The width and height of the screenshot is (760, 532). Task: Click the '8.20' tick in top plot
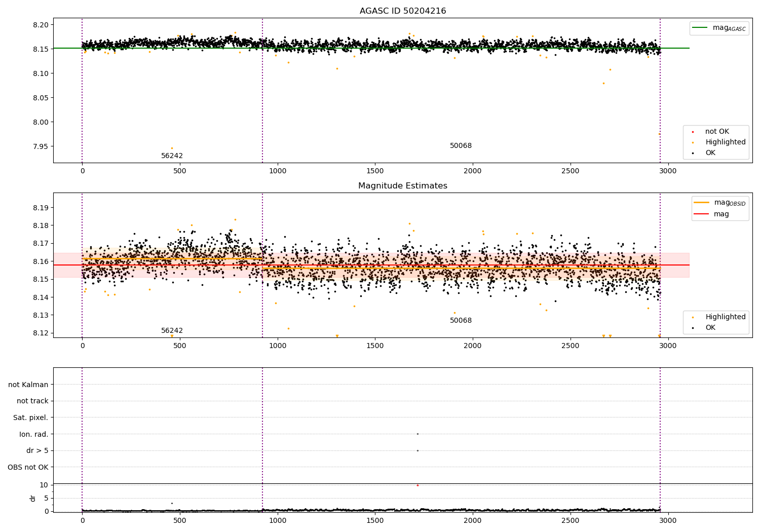point(41,25)
